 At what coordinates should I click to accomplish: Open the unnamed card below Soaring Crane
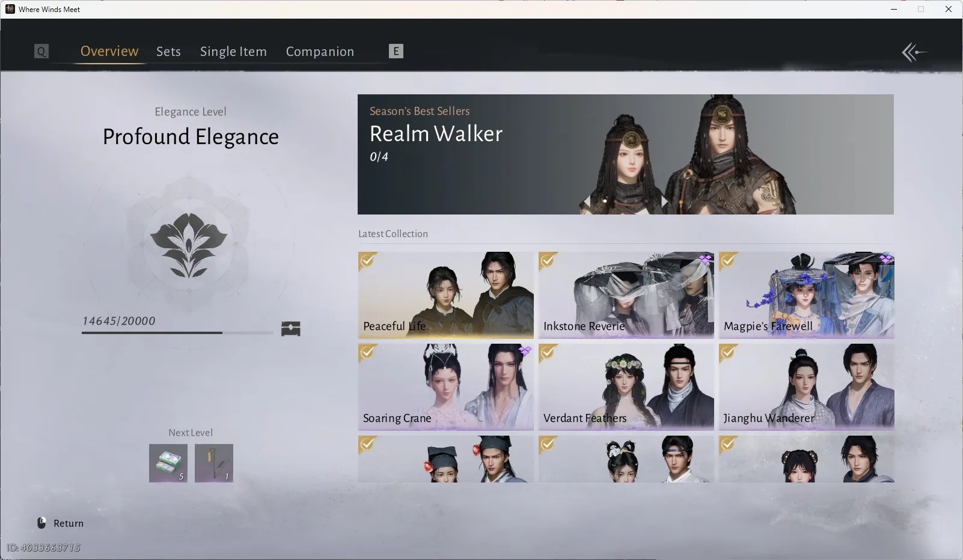(446, 459)
